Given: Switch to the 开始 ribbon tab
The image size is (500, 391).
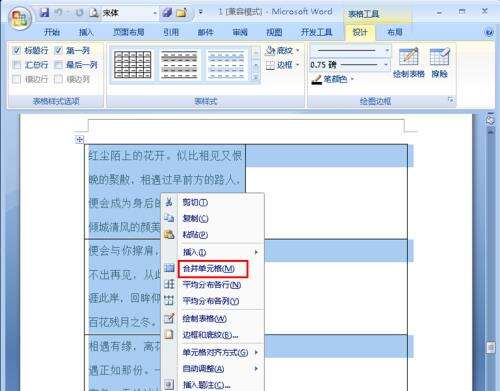Looking at the screenshot, I should coord(52,32).
